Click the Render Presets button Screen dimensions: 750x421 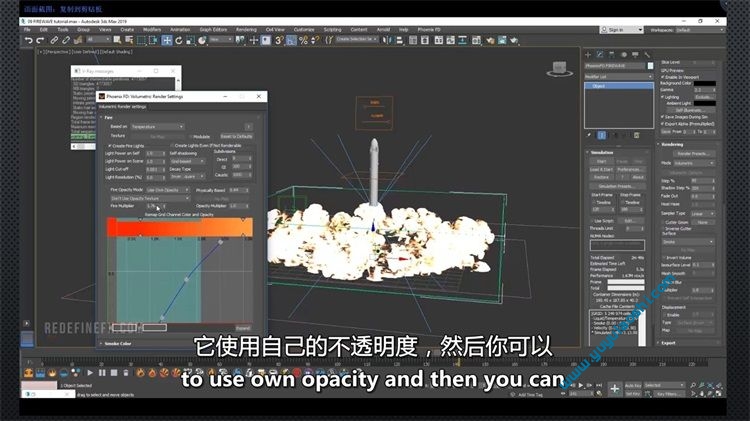[x=694, y=154]
